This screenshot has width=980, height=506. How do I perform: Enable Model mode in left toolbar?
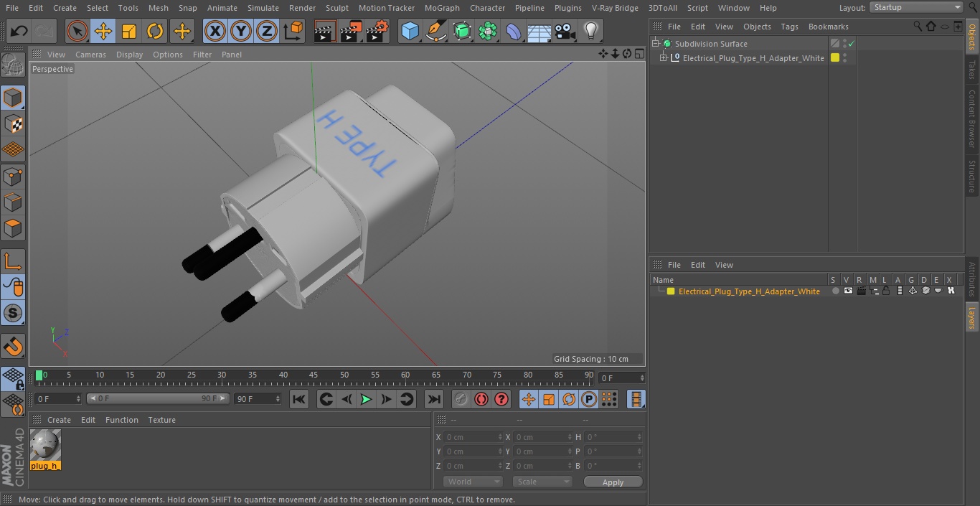(13, 98)
